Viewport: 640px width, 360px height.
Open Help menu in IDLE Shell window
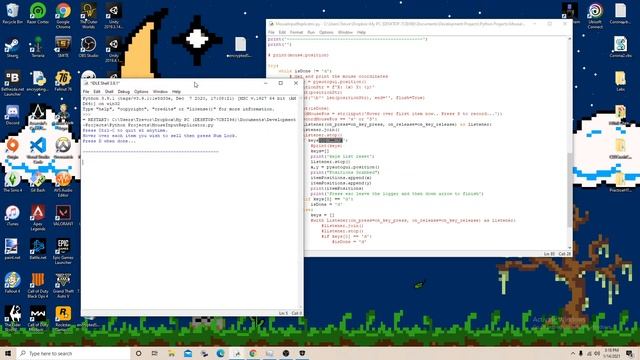tap(176, 91)
